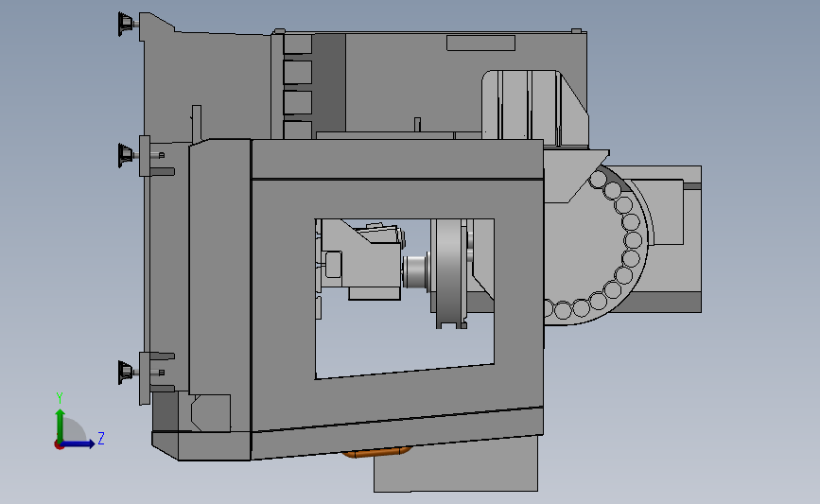The width and height of the screenshot is (820, 504).
Task: Select the spindle head block inside the window opening
Action: click(361, 260)
